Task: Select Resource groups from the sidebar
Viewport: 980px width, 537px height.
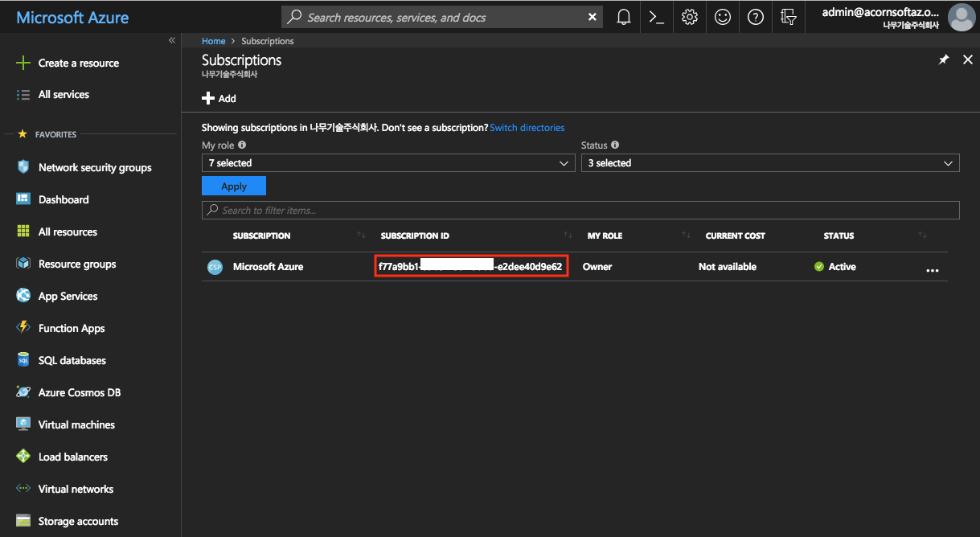Action: pos(77,264)
